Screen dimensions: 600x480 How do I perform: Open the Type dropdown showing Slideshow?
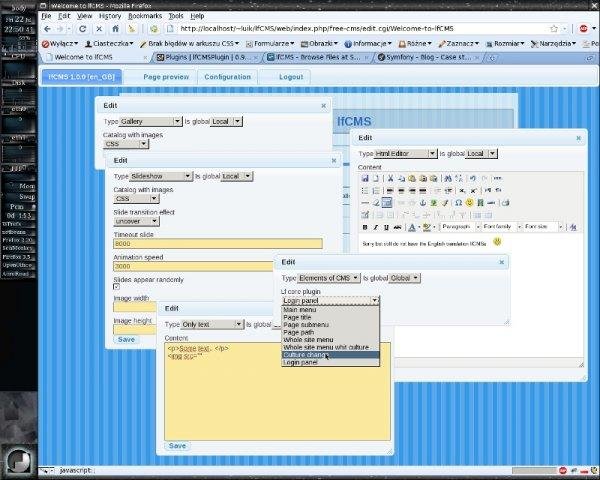[x=161, y=176]
